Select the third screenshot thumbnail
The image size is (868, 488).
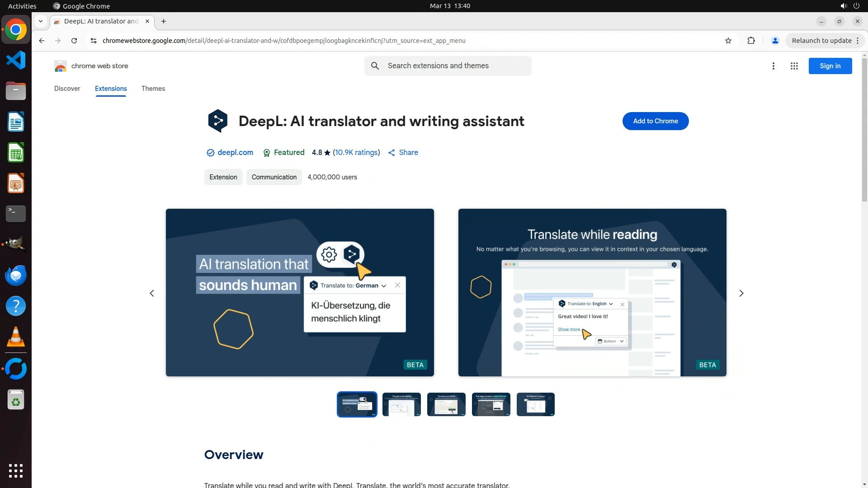click(446, 404)
